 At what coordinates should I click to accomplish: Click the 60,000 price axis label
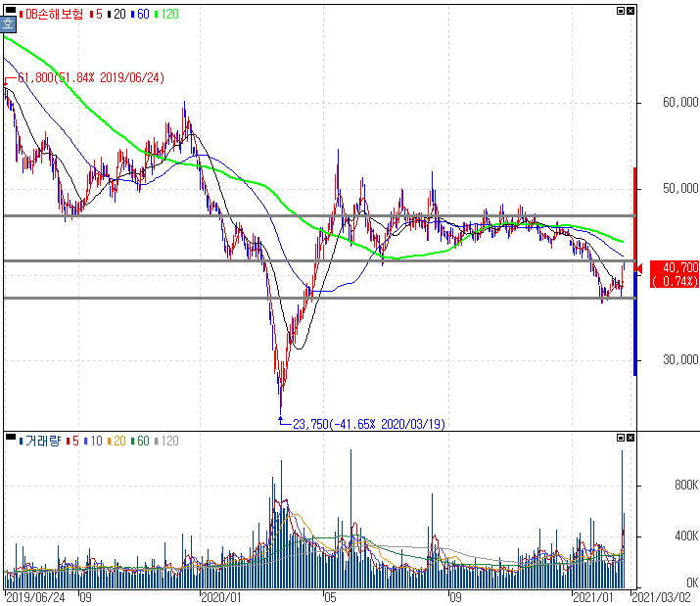680,102
